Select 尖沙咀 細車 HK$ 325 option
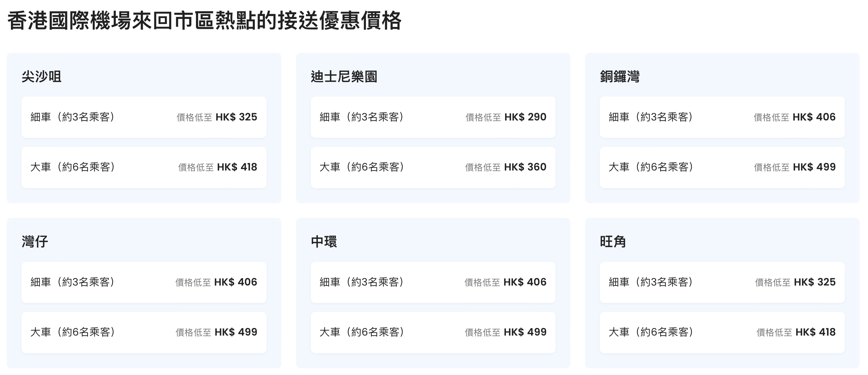Viewport: 868px width, 375px height. point(144,117)
